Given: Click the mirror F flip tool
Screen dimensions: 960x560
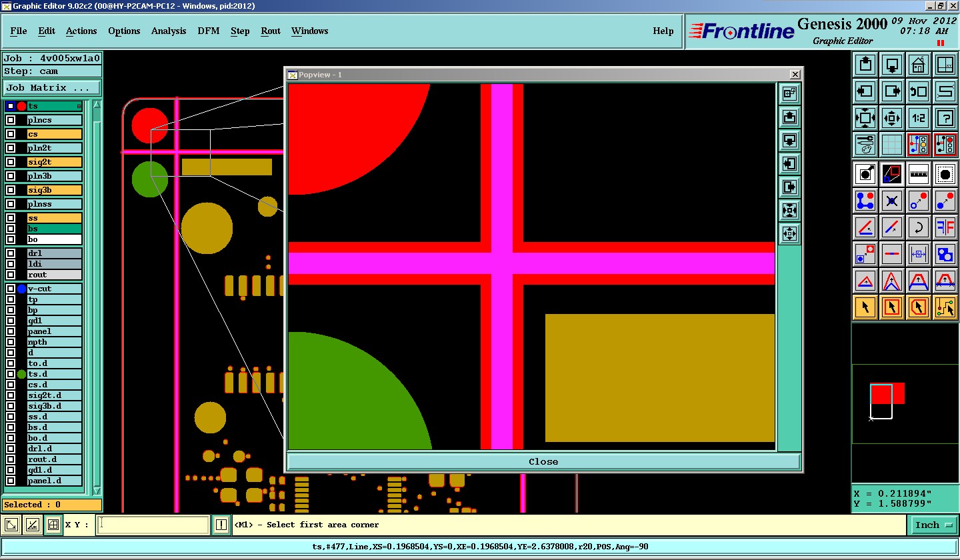Looking at the screenshot, I should click(945, 227).
